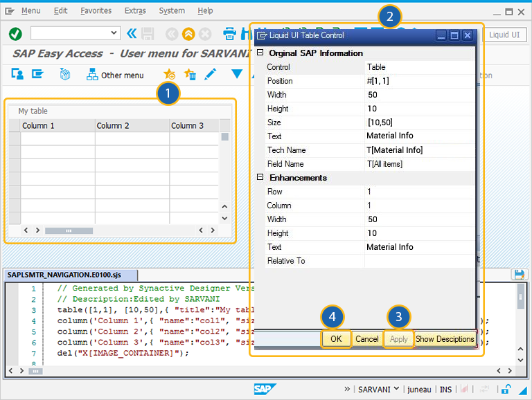This screenshot has height=400, width=532.
Task: Open the Help menu
Action: [205, 11]
